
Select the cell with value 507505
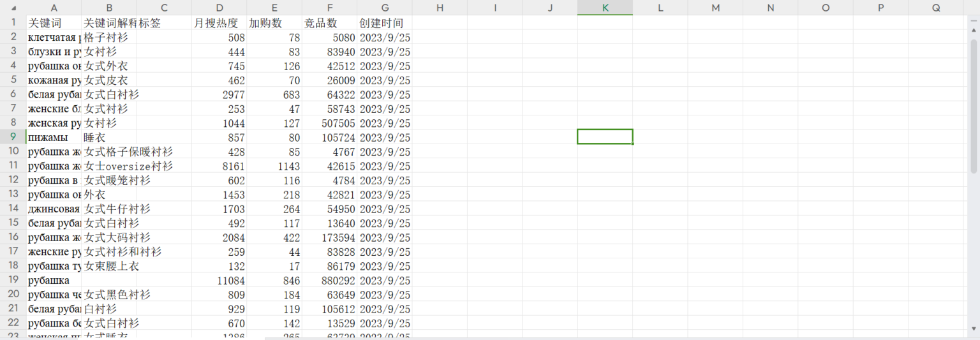[329, 123]
